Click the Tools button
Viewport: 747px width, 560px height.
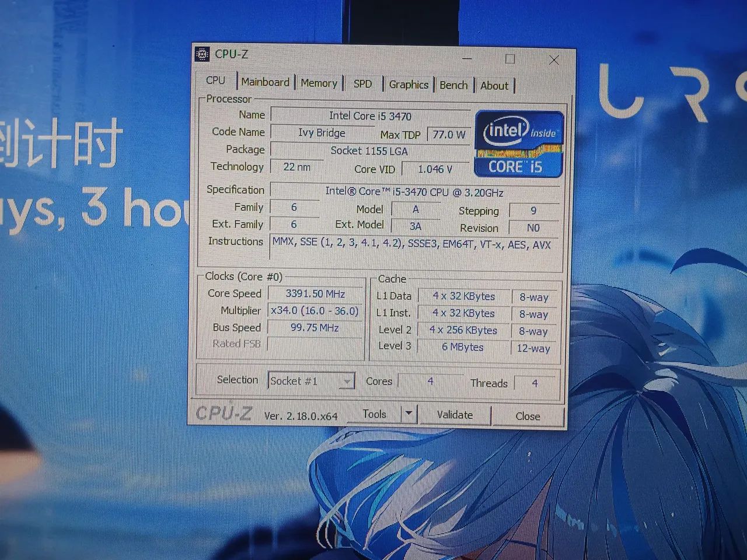[374, 414]
